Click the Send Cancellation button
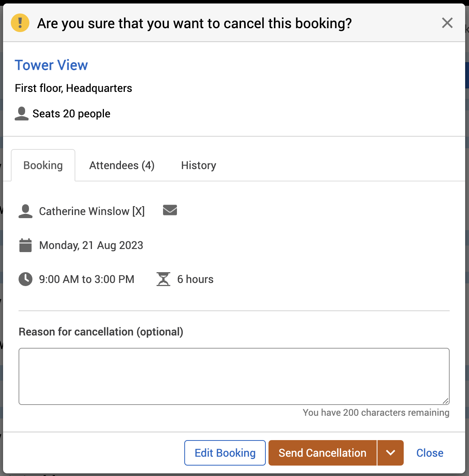The width and height of the screenshot is (469, 476). coord(322,453)
